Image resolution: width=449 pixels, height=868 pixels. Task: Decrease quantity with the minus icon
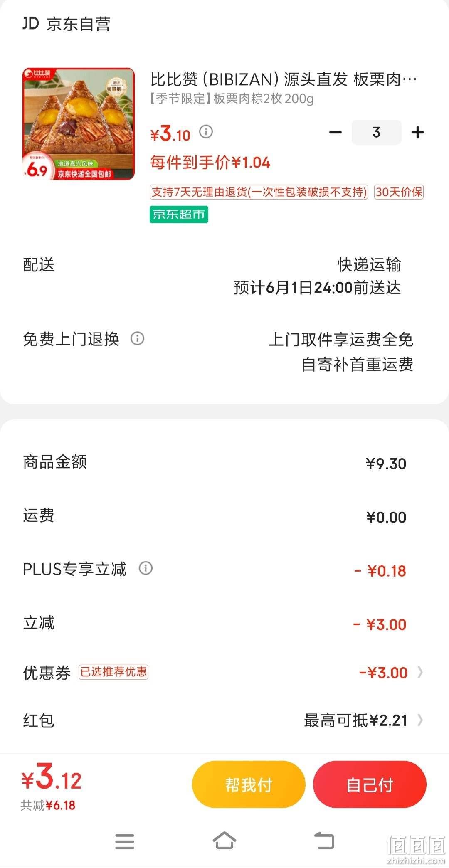(335, 133)
